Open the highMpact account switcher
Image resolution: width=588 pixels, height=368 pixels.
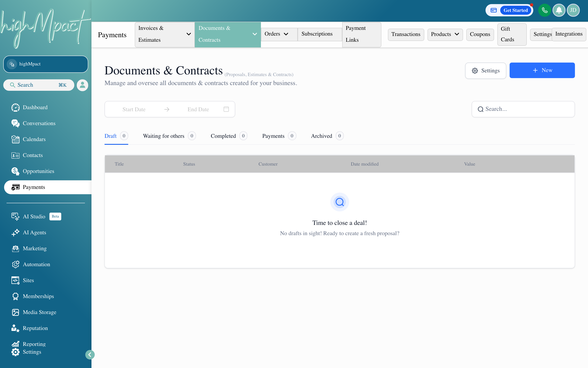click(46, 64)
